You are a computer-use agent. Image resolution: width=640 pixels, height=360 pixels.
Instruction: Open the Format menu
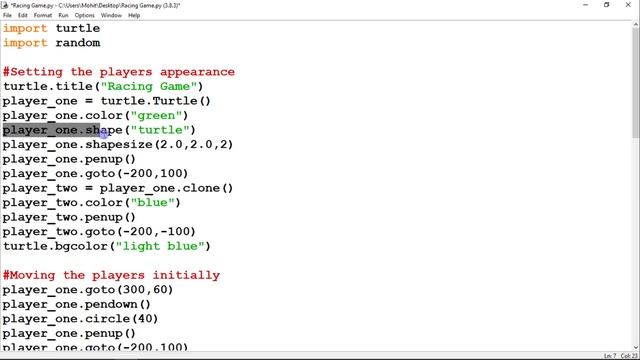42,15
